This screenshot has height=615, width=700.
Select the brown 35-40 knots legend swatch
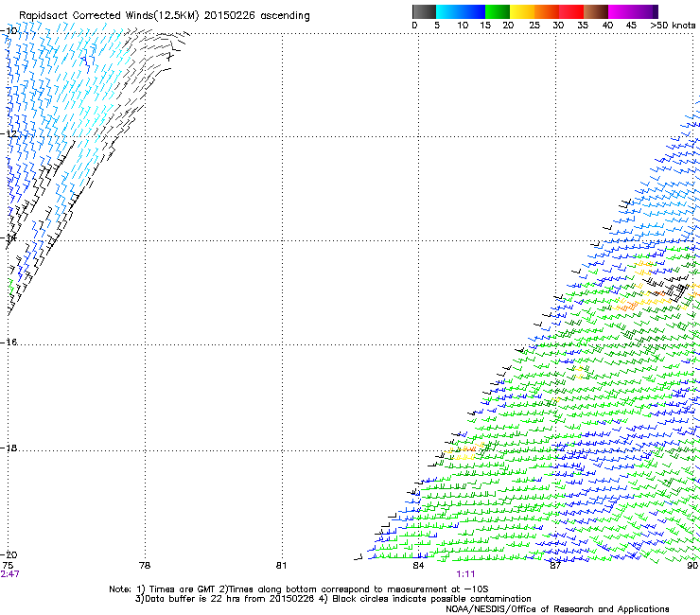point(596,11)
